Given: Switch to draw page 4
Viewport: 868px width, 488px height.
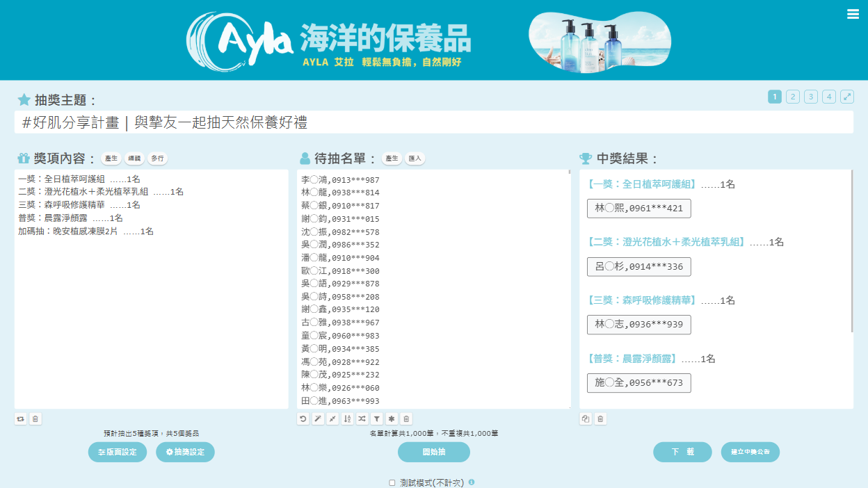Looking at the screenshot, I should [829, 97].
